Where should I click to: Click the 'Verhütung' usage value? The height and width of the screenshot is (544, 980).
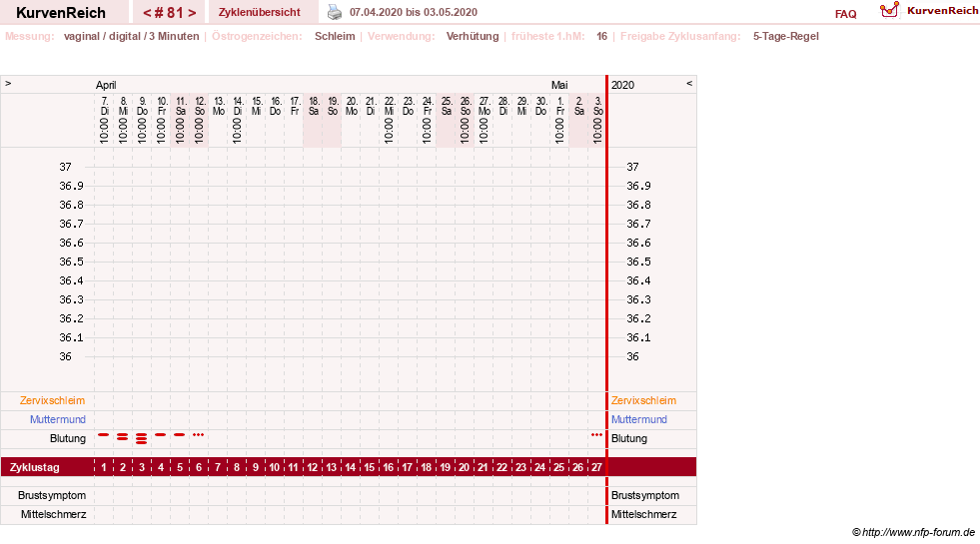[473, 36]
